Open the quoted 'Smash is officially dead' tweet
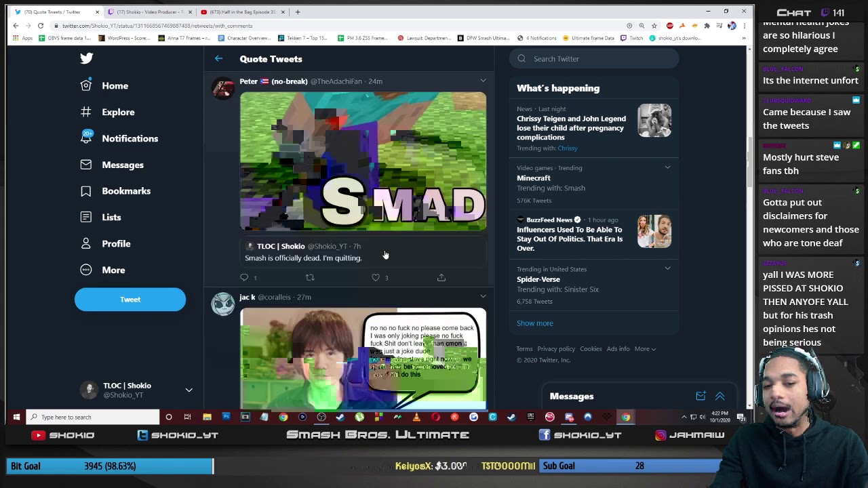The width and height of the screenshot is (868, 488). pyautogui.click(x=363, y=252)
